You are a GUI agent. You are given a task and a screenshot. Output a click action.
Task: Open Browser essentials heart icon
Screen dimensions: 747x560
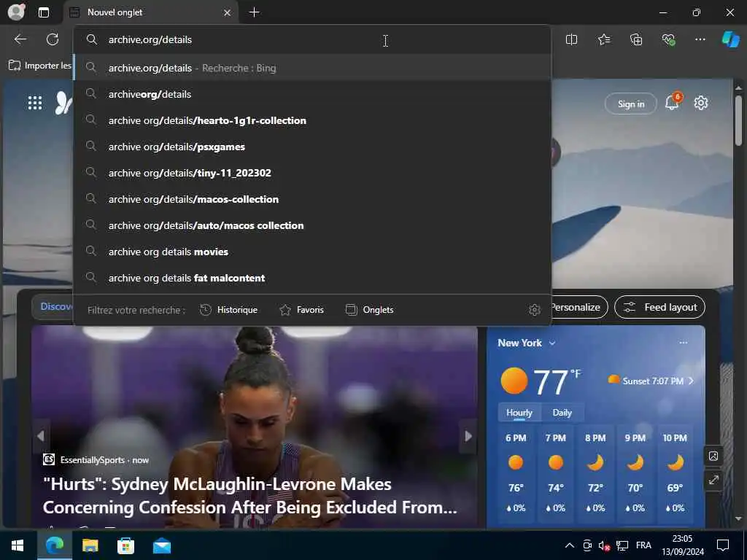(x=668, y=39)
